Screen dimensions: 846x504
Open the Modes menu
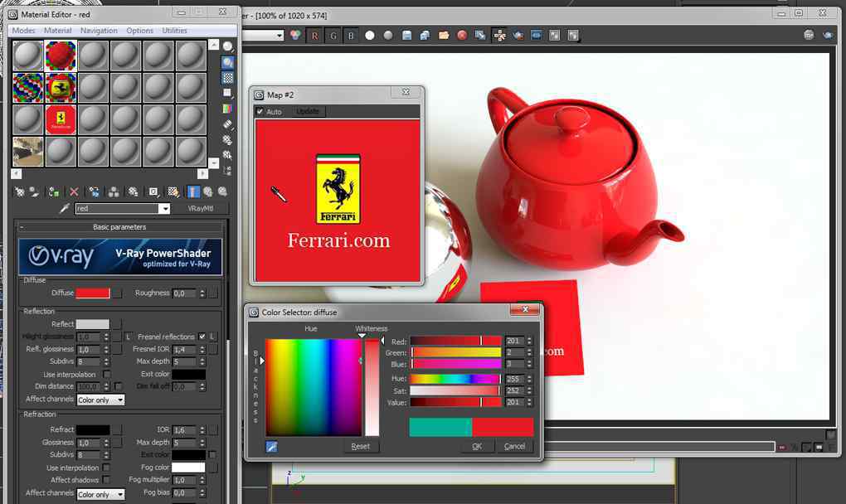[23, 31]
